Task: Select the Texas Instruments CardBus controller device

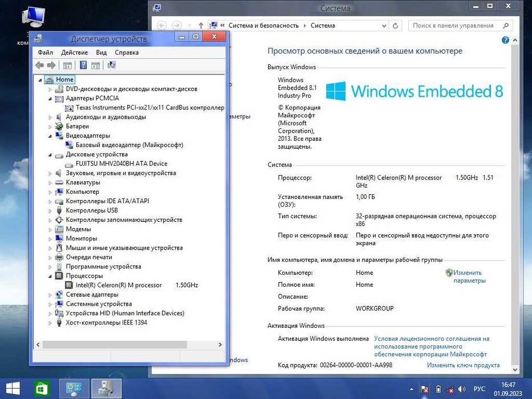Action: [x=149, y=108]
